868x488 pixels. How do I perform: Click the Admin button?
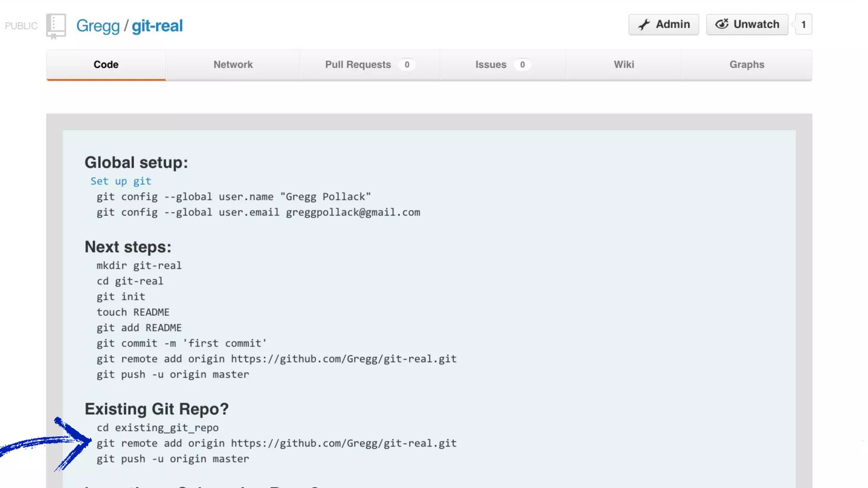pyautogui.click(x=663, y=25)
